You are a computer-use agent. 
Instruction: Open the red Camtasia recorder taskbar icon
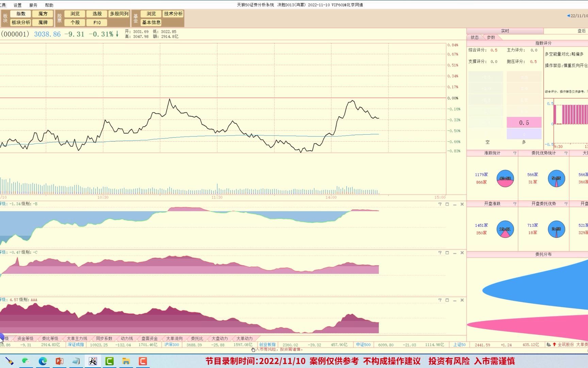tap(143, 361)
